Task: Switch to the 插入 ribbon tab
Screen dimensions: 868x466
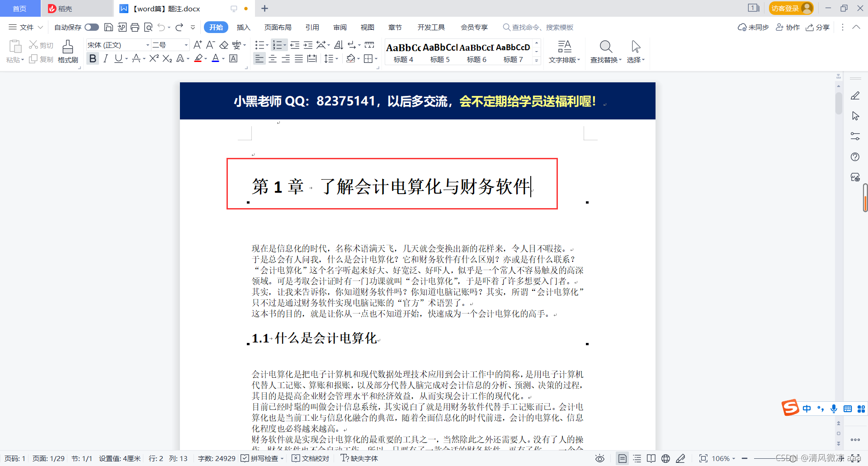Action: click(244, 27)
